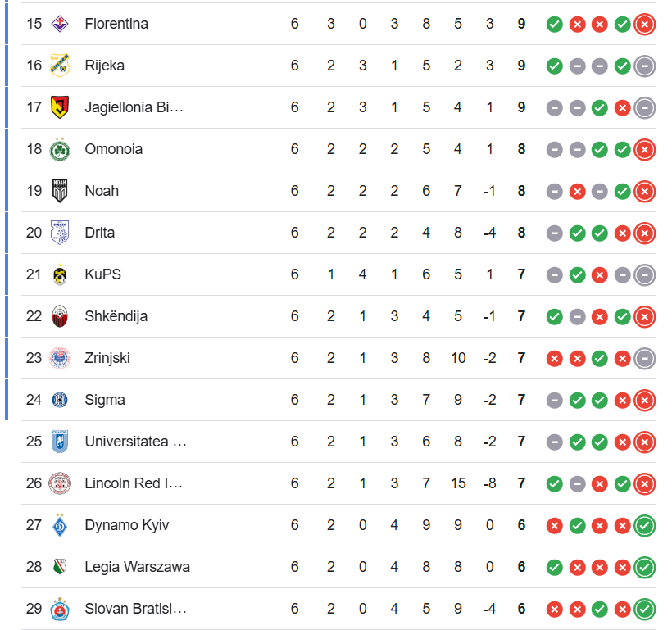672x630 pixels.
Task: Click Slovan Bratislava's most recent win icon
Action: click(x=645, y=609)
